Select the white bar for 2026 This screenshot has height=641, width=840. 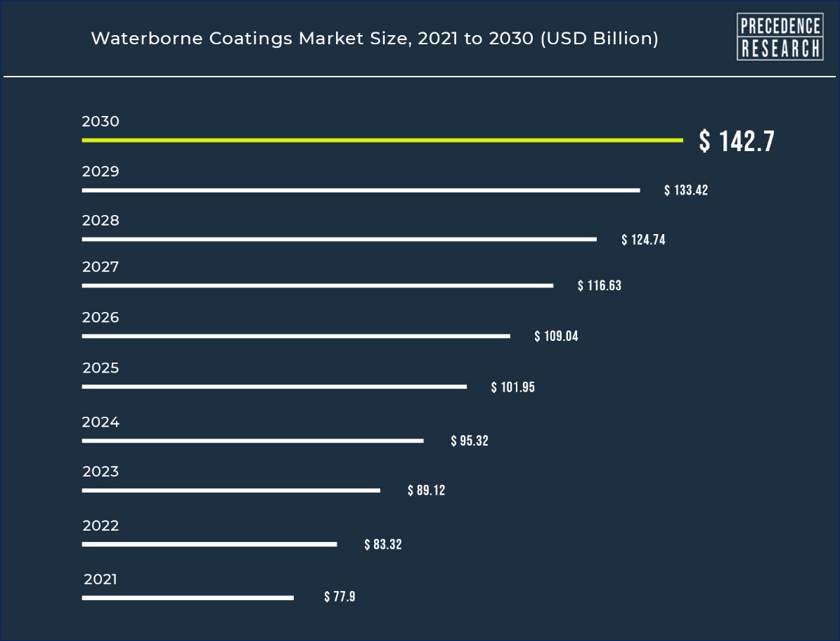(x=296, y=337)
